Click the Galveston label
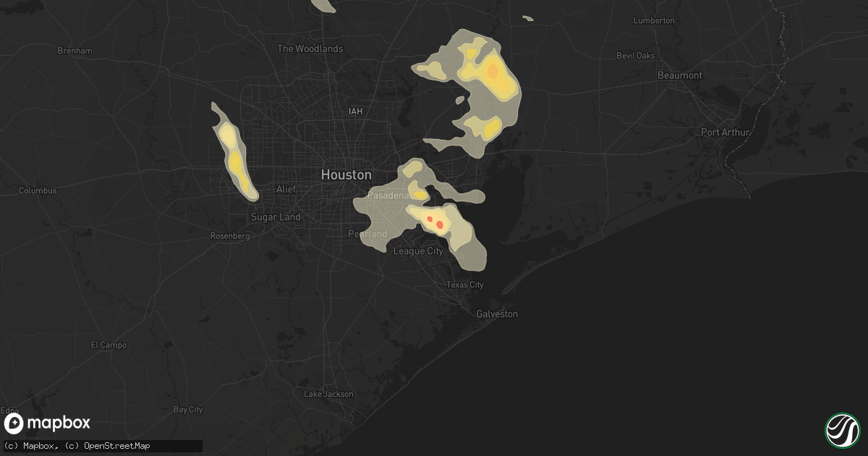This screenshot has height=456, width=868. pyautogui.click(x=497, y=313)
